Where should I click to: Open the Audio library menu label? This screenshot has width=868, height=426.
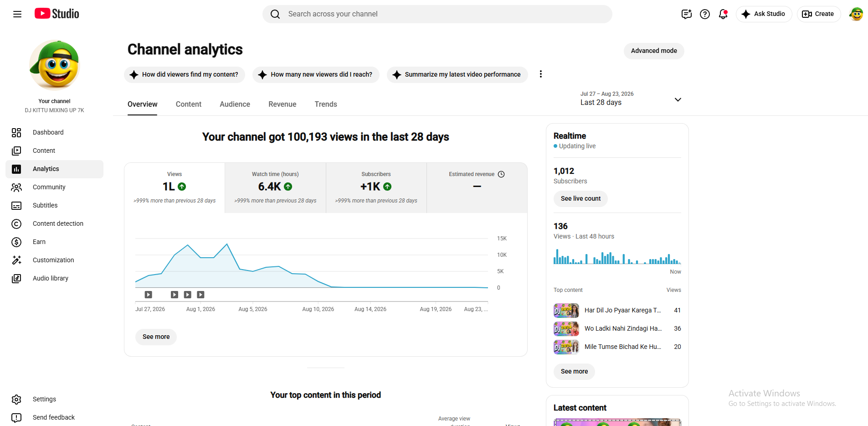click(x=51, y=278)
